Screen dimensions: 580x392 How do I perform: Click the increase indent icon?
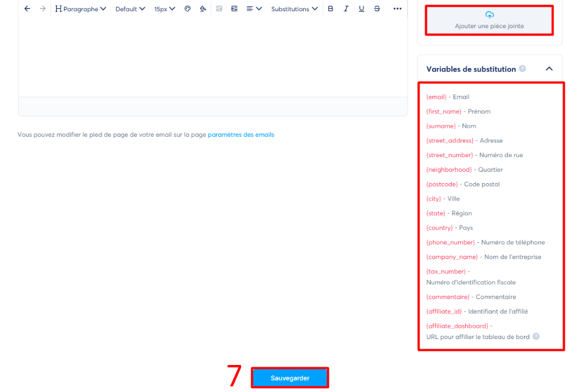click(234, 8)
